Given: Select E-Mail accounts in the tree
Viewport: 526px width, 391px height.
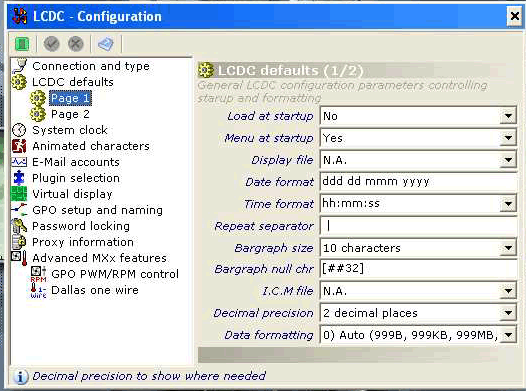Looking at the screenshot, I should (x=76, y=162).
